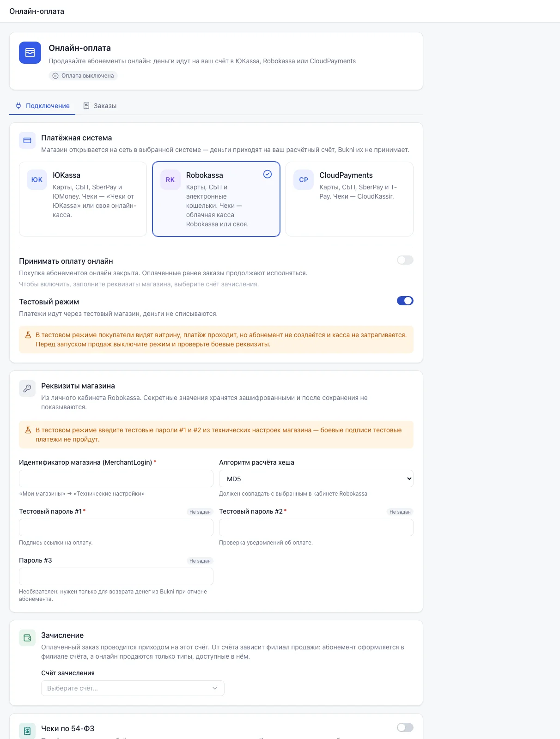The width and height of the screenshot is (560, 739).
Task: Click the Подпись ссылки на оплату hint
Action: 56,543
